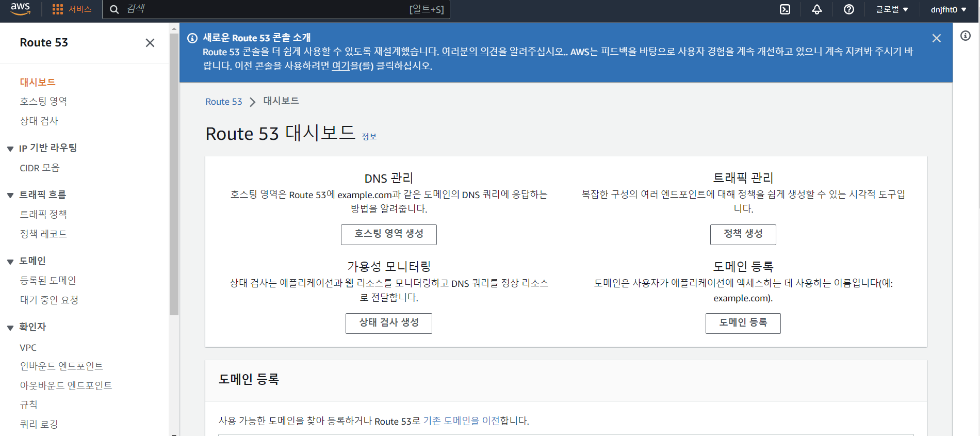Screen dimensions: 980x436
Task: Click 여러분의 의견을 알려주십시오 feedback link
Action: pyautogui.click(x=503, y=52)
